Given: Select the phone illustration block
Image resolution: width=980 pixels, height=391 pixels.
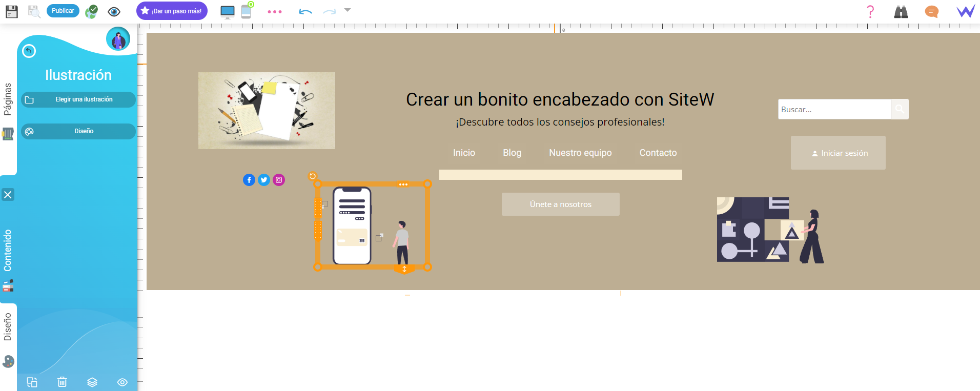Looking at the screenshot, I should coord(373,225).
